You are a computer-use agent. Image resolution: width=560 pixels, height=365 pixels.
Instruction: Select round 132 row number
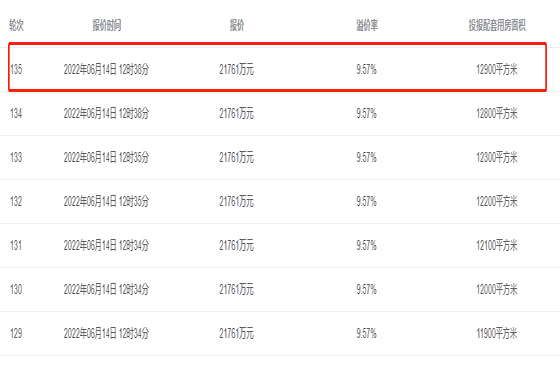coord(16,201)
